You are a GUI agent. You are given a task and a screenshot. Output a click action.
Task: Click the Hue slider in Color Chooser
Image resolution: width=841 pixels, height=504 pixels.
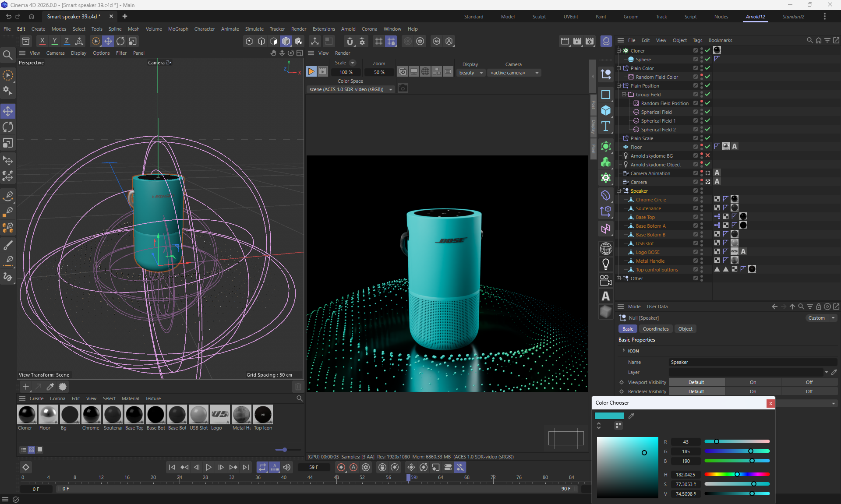click(737, 474)
